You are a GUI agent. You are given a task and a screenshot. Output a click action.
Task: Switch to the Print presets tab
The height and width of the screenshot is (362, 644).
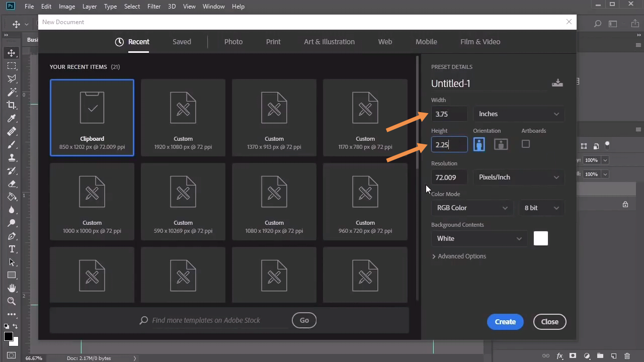point(273,42)
